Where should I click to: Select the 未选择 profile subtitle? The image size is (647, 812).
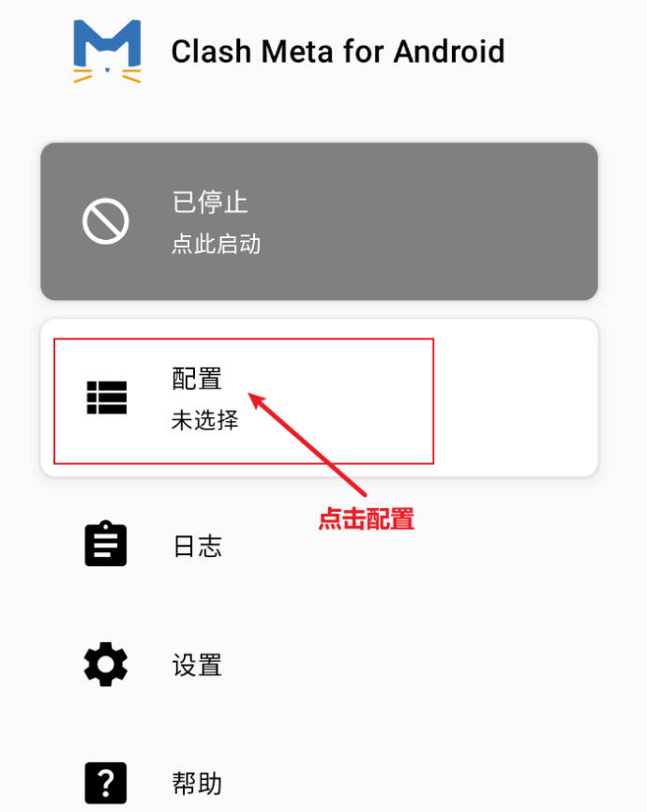205,420
